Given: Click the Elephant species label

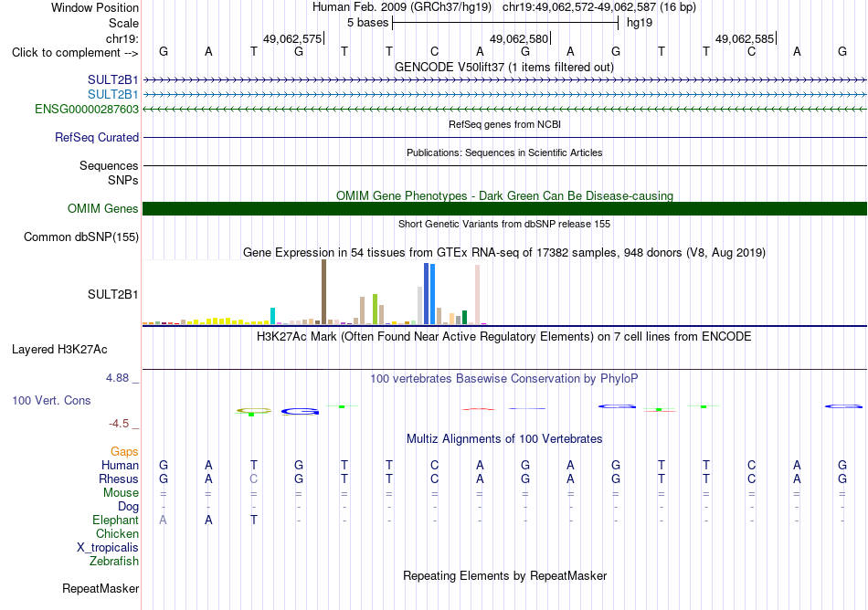Looking at the screenshot, I should click(115, 521).
